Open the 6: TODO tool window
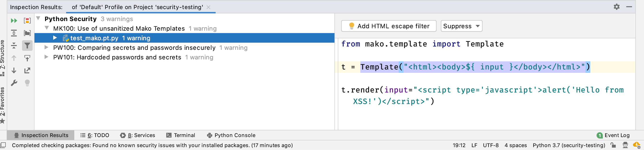The width and height of the screenshot is (644, 150). 95,135
